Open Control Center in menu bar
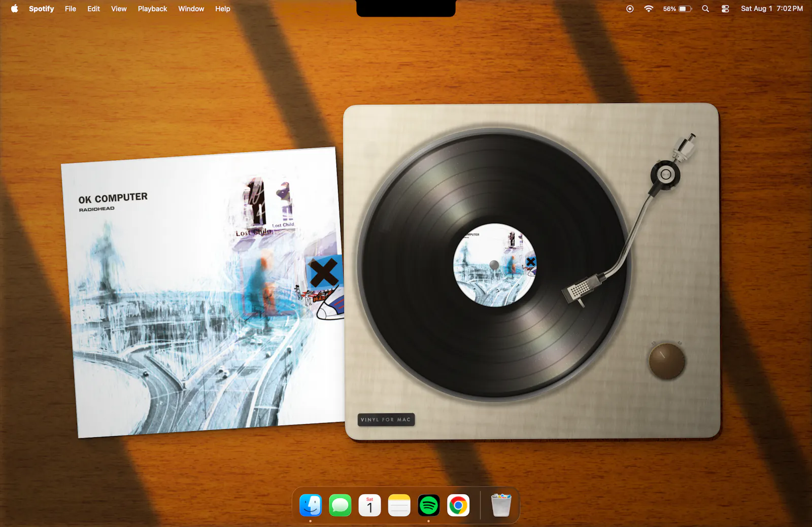Screen dimensions: 812x527 (725, 9)
